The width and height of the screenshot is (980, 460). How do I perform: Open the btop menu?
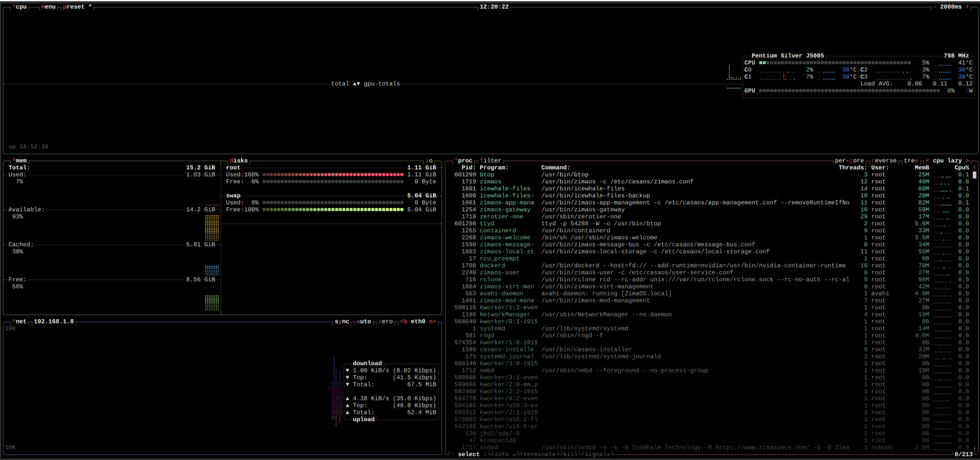pos(48,7)
